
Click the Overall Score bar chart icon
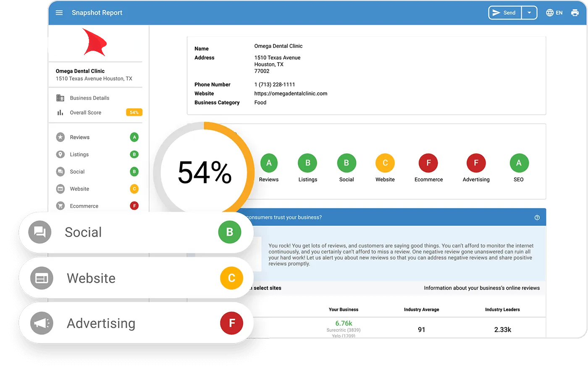[x=60, y=112]
